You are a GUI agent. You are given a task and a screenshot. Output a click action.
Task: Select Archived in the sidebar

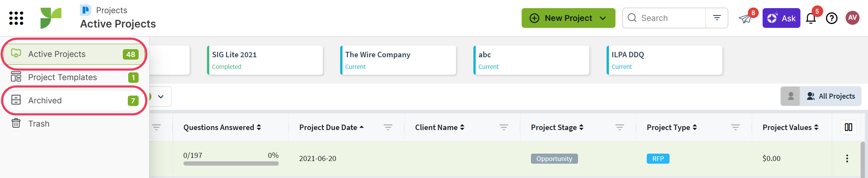[x=75, y=101]
